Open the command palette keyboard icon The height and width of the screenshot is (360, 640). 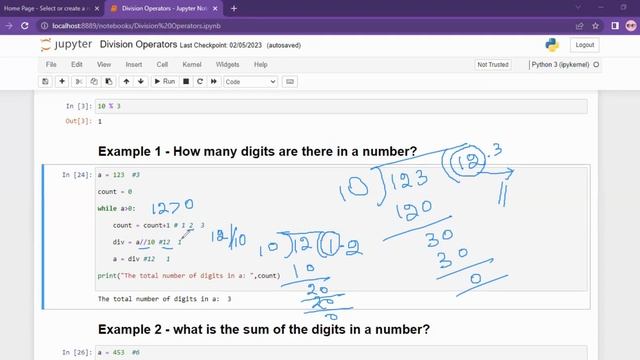[290, 82]
